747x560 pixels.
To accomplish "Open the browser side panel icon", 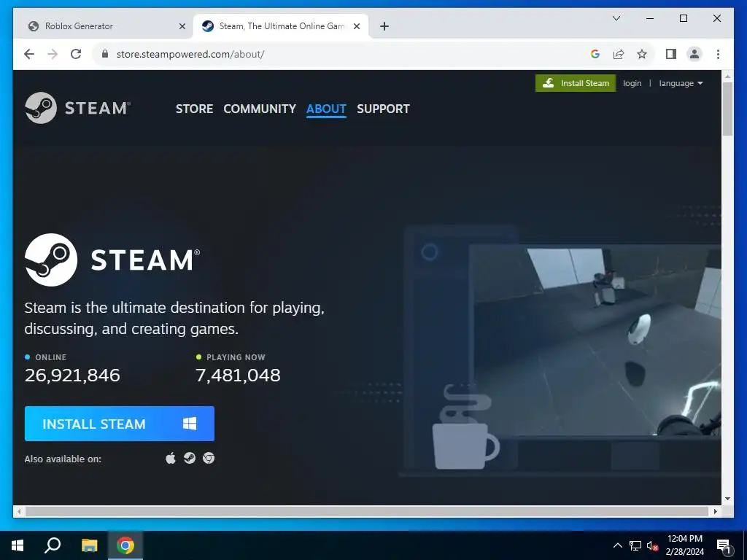I will point(671,54).
